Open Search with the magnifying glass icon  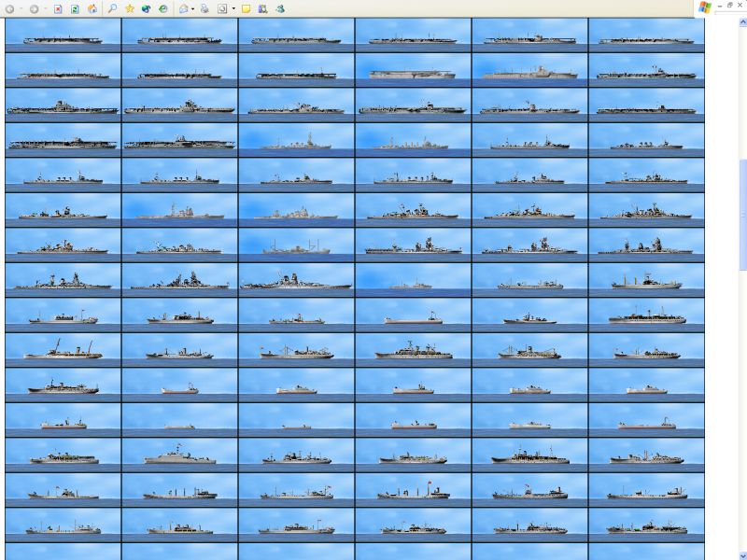point(112,8)
